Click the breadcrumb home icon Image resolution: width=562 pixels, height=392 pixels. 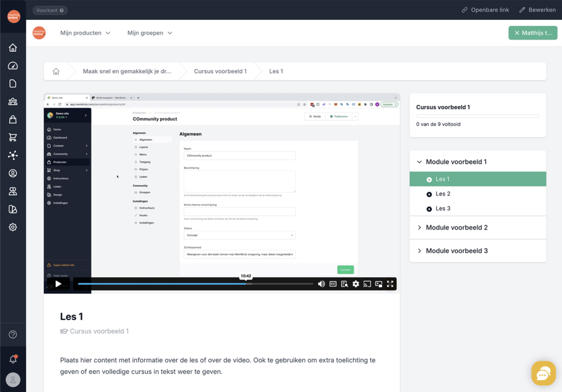[x=56, y=71]
